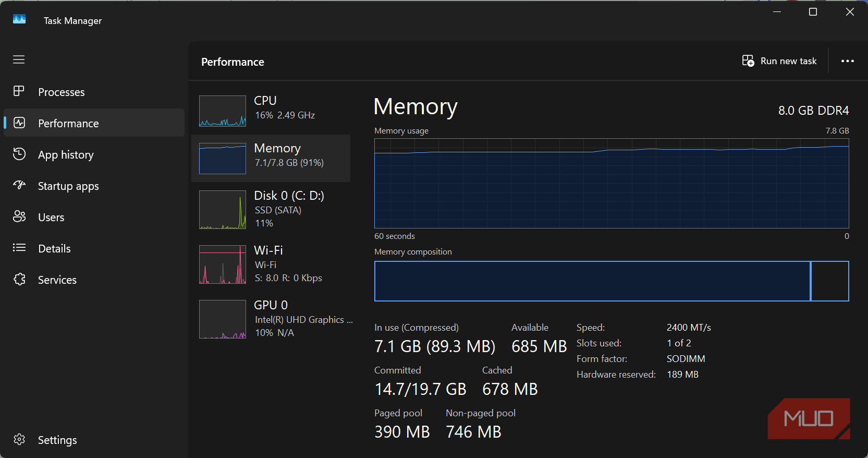Click the Users people icon
This screenshot has height=458, width=868.
point(19,216)
